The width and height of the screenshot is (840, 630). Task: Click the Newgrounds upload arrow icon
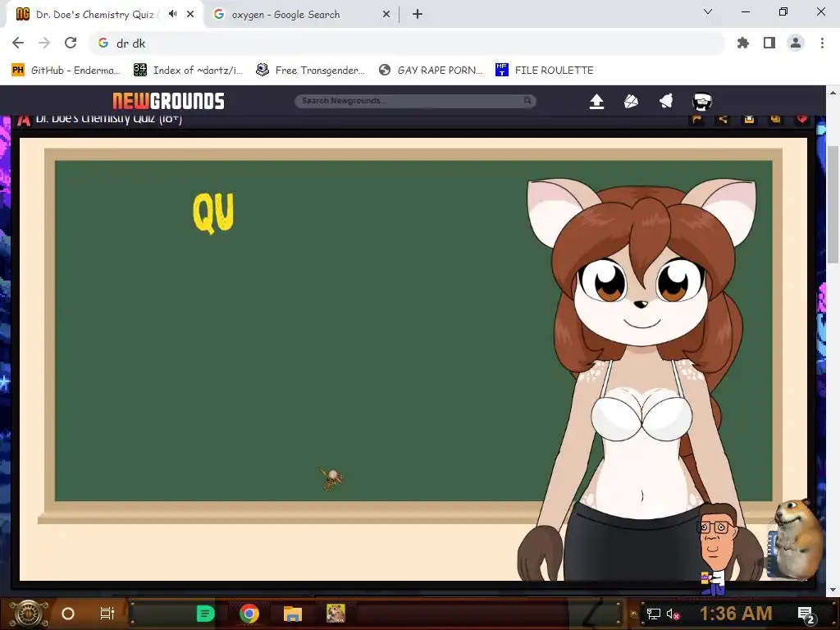pyautogui.click(x=596, y=101)
